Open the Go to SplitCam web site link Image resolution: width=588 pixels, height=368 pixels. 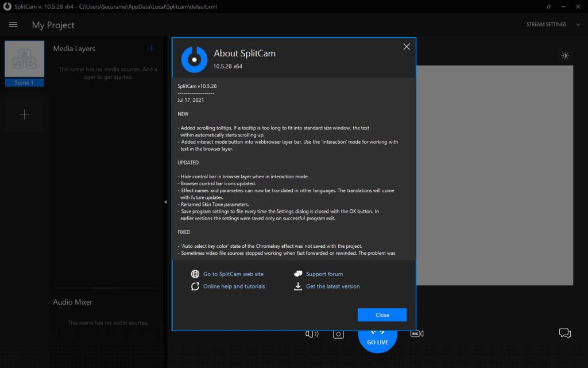[x=233, y=274]
